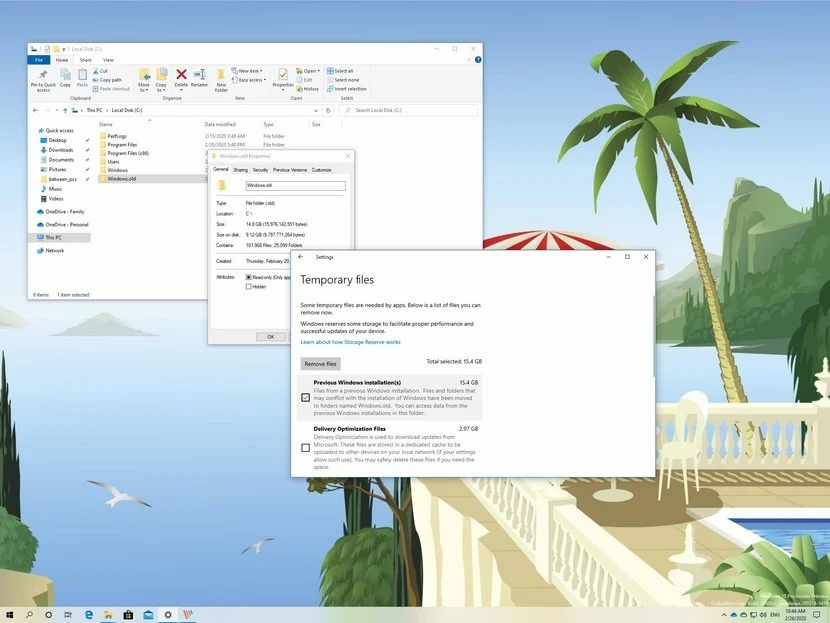Select the Program Files (x86) folder
The image size is (830, 623).
128,153
